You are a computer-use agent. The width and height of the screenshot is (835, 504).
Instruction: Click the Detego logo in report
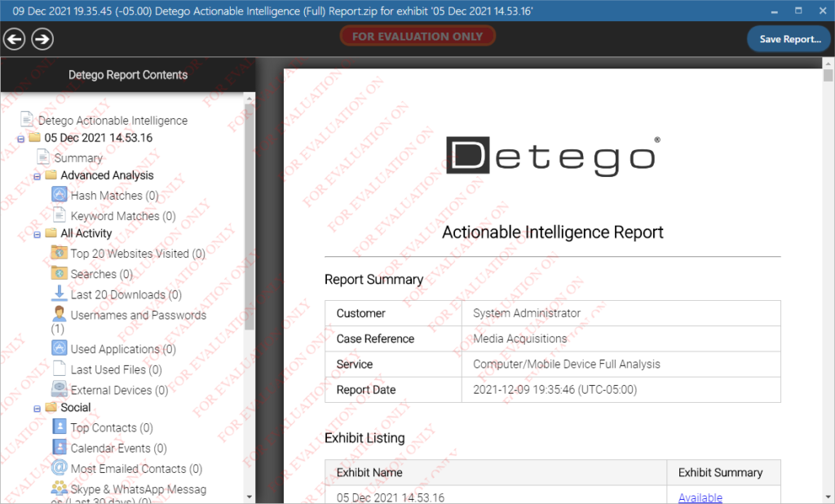click(554, 156)
